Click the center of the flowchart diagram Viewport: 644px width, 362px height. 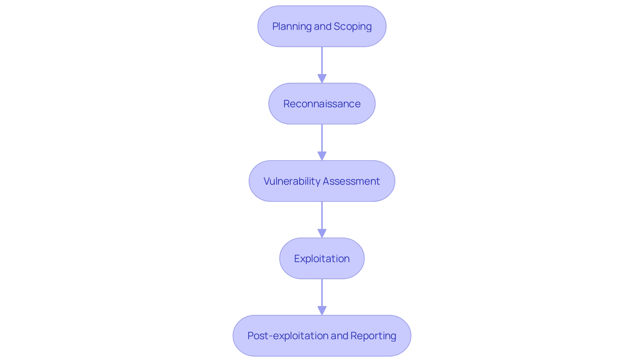tap(322, 181)
